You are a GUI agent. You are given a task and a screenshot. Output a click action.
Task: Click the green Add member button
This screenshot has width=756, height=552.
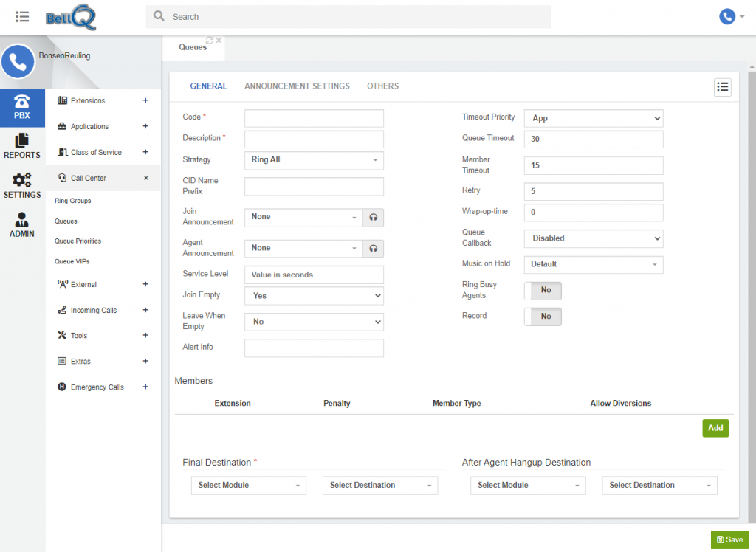[x=715, y=428]
